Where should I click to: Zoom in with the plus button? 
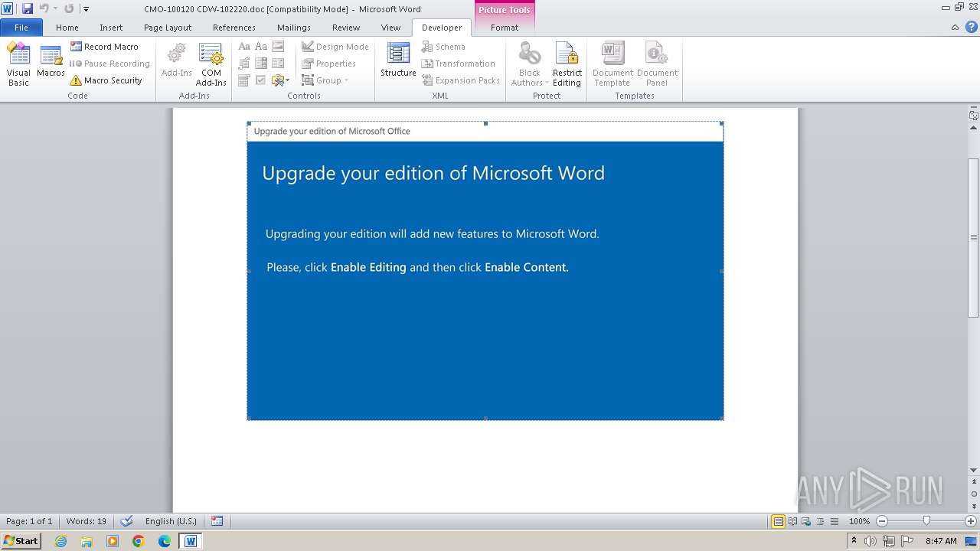[x=971, y=521]
